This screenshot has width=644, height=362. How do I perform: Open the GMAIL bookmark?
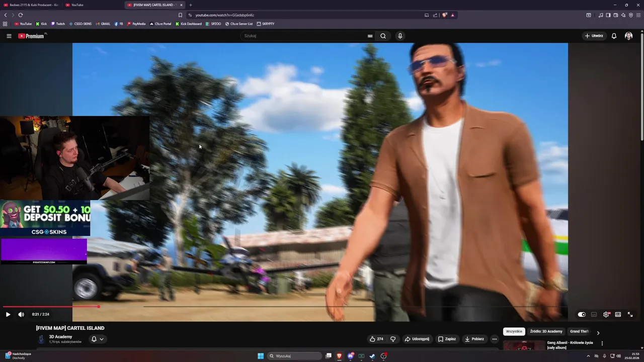click(103, 24)
